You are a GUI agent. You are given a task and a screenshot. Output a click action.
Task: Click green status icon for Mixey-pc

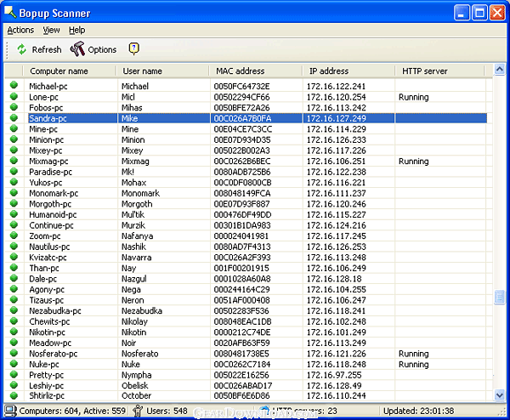pyautogui.click(x=14, y=150)
